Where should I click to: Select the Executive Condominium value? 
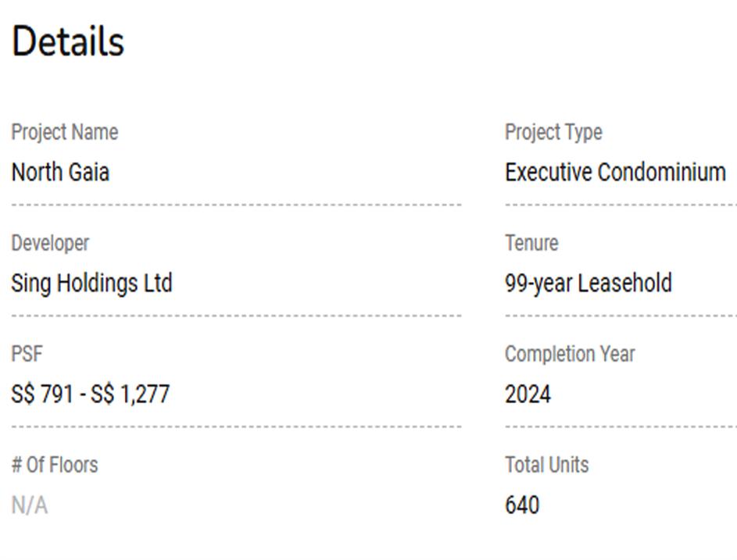[615, 172]
